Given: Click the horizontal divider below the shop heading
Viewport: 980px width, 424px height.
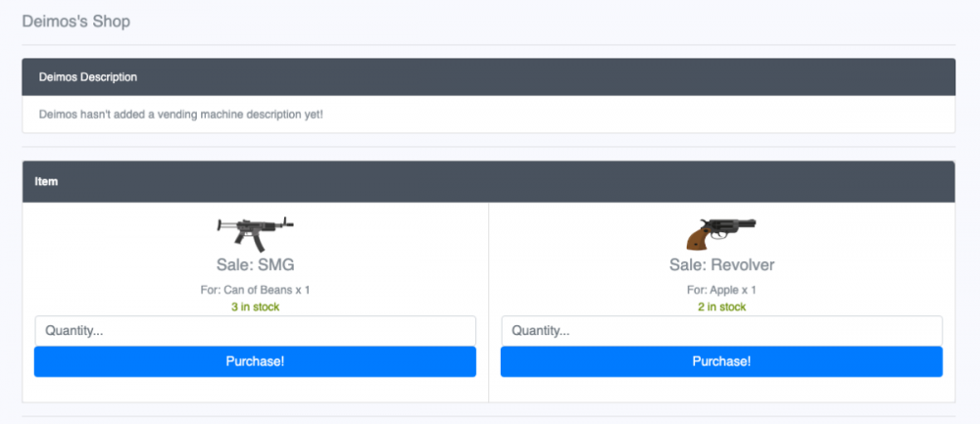Looking at the screenshot, I should tap(488, 45).
